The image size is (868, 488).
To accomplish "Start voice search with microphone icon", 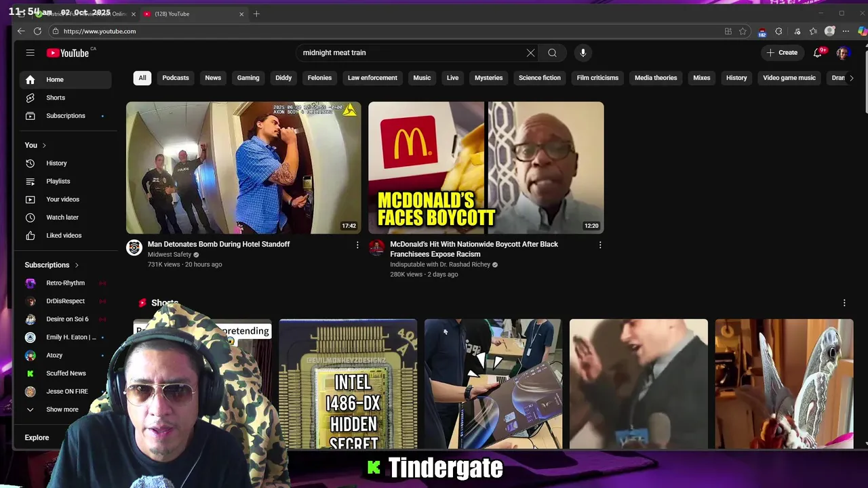I will [x=583, y=53].
